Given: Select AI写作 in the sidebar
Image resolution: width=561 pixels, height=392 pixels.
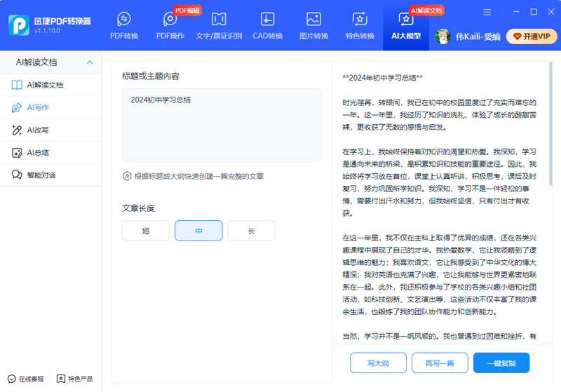Looking at the screenshot, I should click(50, 108).
